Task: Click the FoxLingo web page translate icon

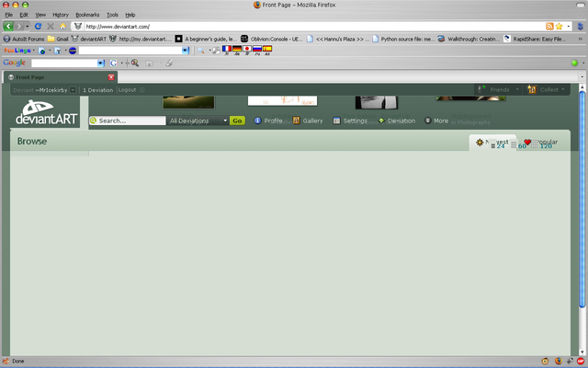Action: pos(41,51)
